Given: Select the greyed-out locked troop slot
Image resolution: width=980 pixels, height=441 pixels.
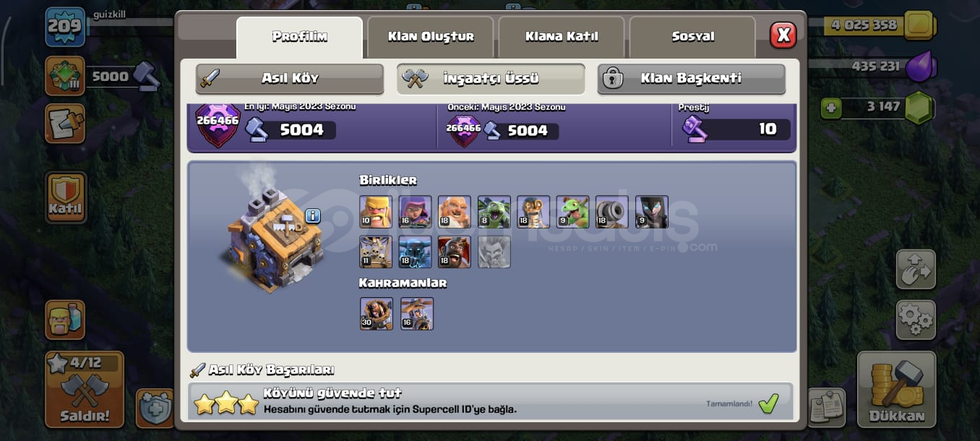Looking at the screenshot, I should click(494, 252).
